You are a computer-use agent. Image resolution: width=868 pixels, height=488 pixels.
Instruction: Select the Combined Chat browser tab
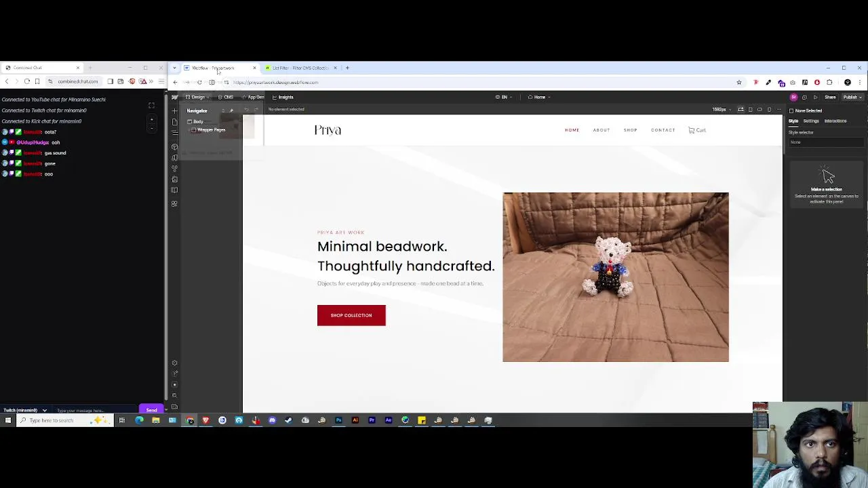pyautogui.click(x=42, y=68)
